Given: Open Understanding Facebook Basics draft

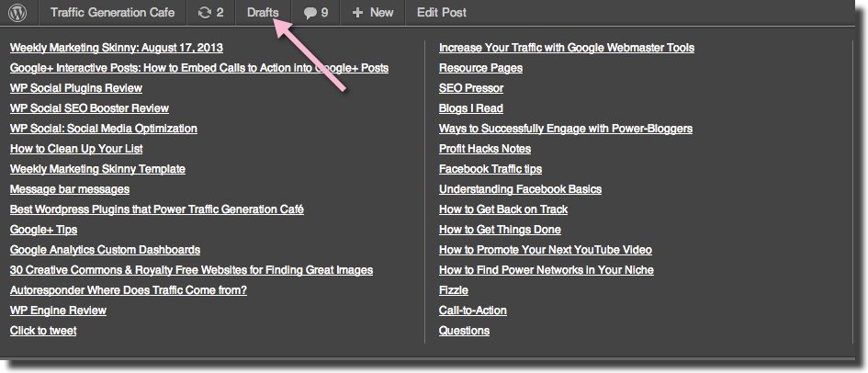Looking at the screenshot, I should tap(521, 189).
